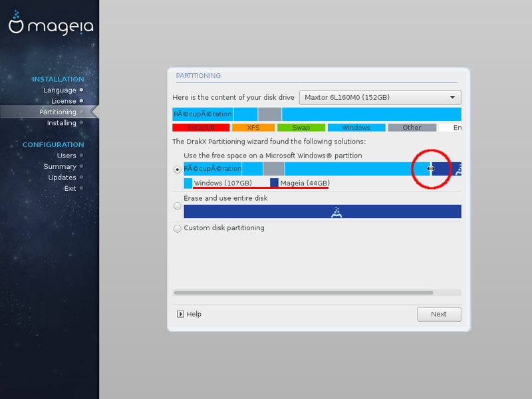Click the Windows (107GB) label
Screen dimensions: 532x399
(x=223, y=184)
